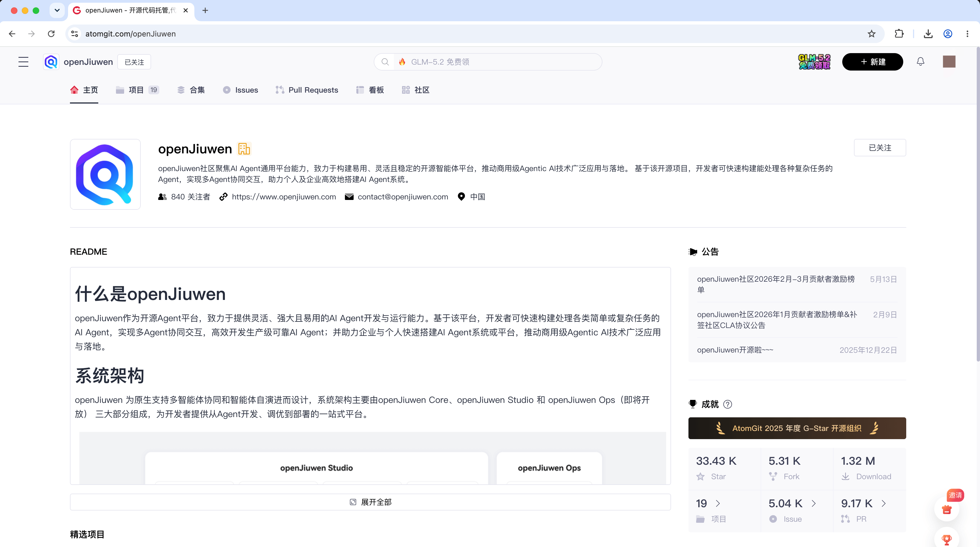View site information in address bar
The image size is (980, 547).
coord(75,34)
